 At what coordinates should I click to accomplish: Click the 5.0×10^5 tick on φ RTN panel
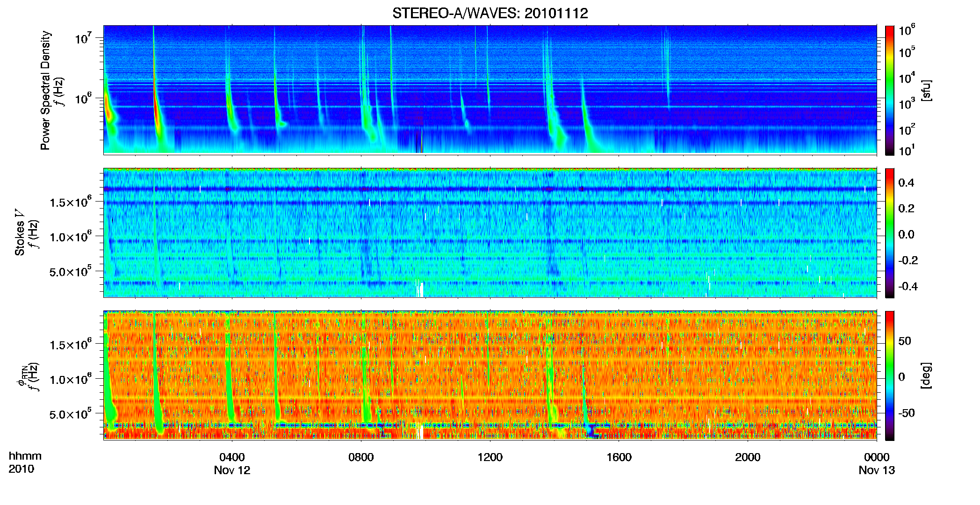tap(71, 413)
